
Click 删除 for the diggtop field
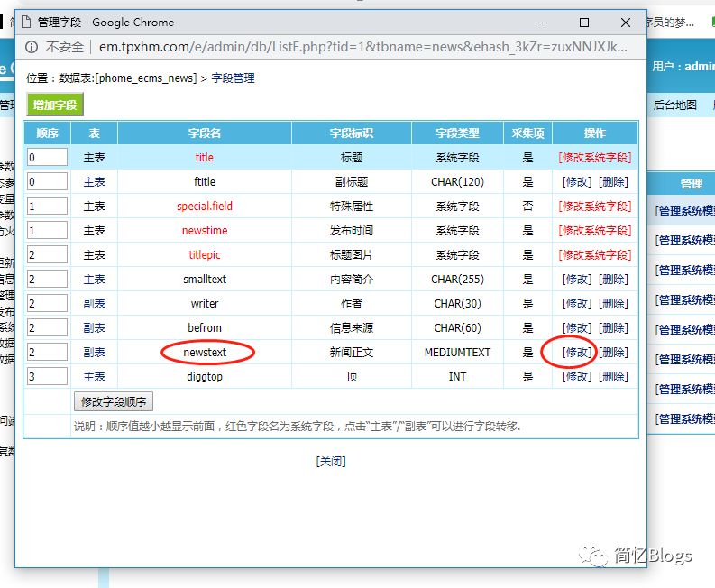[613, 377]
